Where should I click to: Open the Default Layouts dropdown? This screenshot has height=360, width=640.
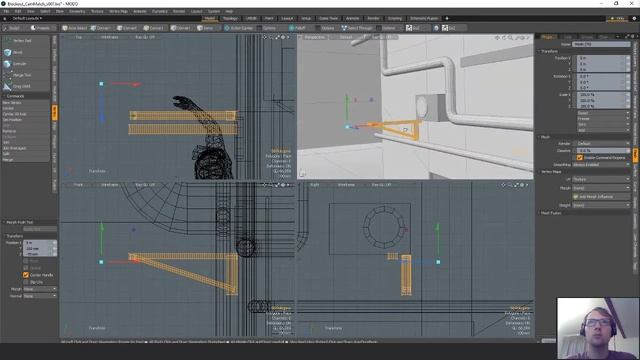27,18
